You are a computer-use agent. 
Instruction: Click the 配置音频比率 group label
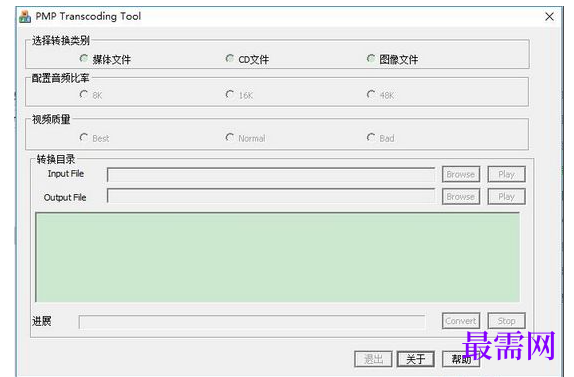pyautogui.click(x=60, y=78)
